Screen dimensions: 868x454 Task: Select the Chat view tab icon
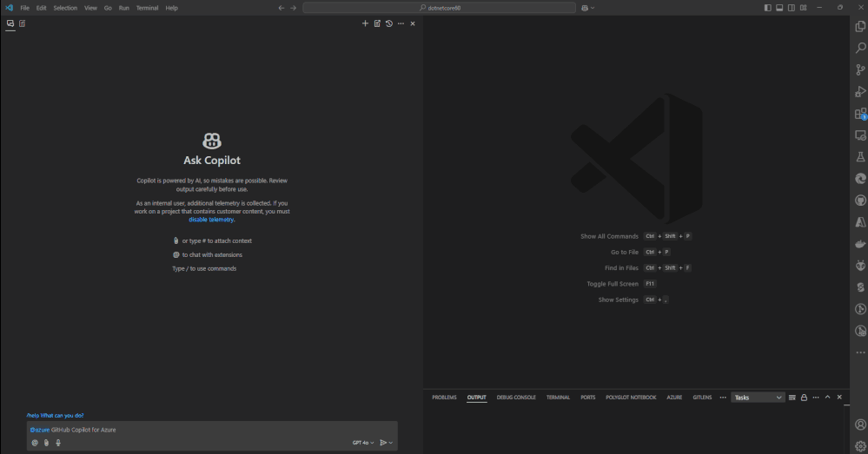[x=10, y=23]
